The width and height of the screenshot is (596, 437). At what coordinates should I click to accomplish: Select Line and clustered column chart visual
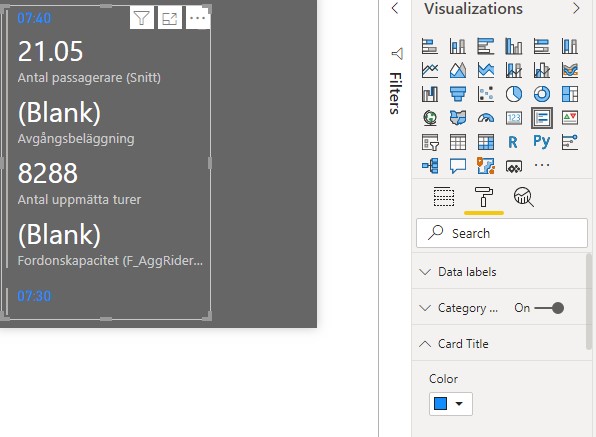[542, 70]
